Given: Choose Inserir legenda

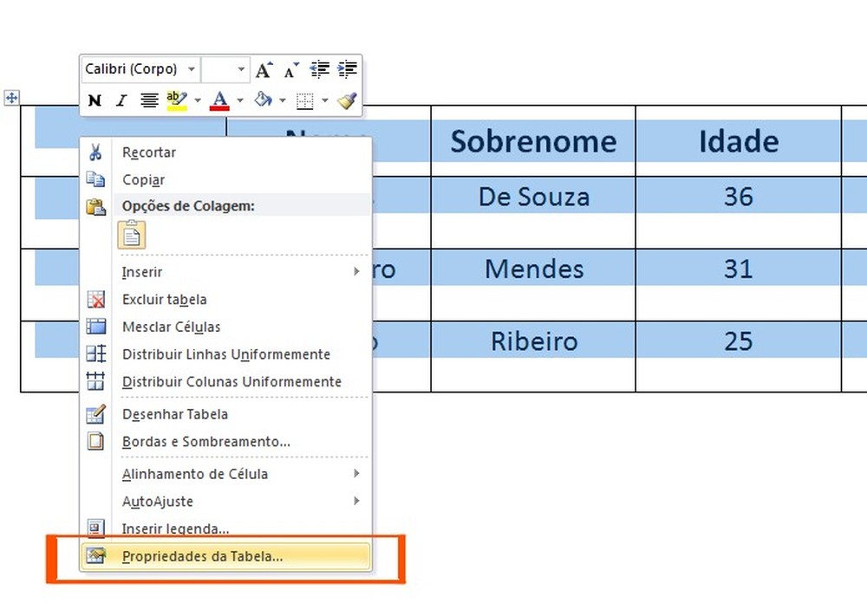Looking at the screenshot, I should tap(225, 528).
